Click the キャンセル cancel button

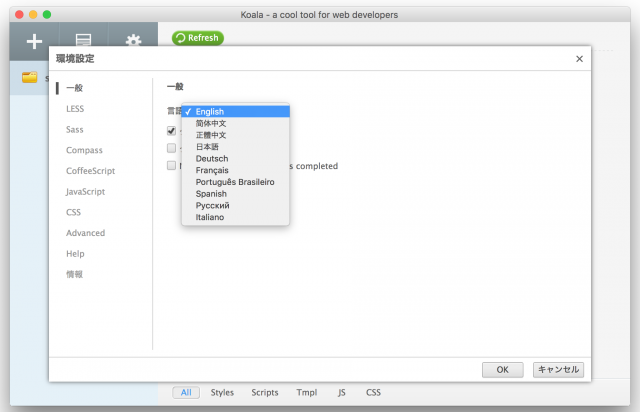558,369
